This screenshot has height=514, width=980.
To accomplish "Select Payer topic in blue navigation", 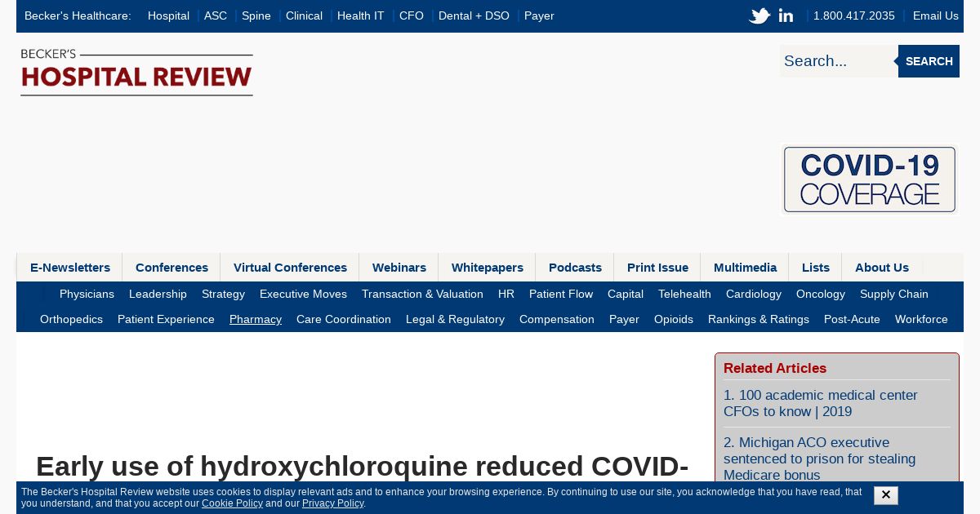I will click(624, 319).
